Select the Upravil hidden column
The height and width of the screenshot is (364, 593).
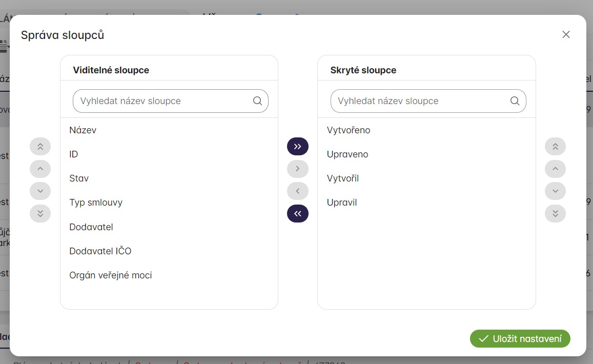(342, 203)
